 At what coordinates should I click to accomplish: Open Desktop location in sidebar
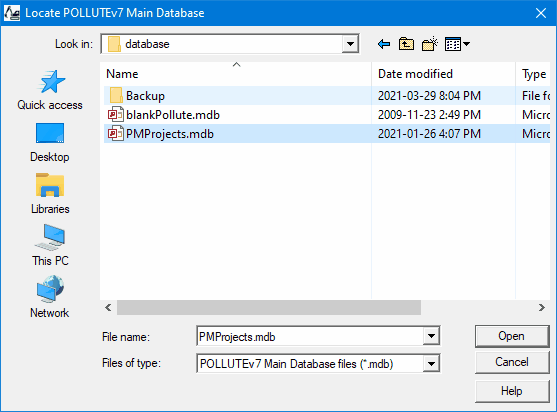(x=50, y=142)
